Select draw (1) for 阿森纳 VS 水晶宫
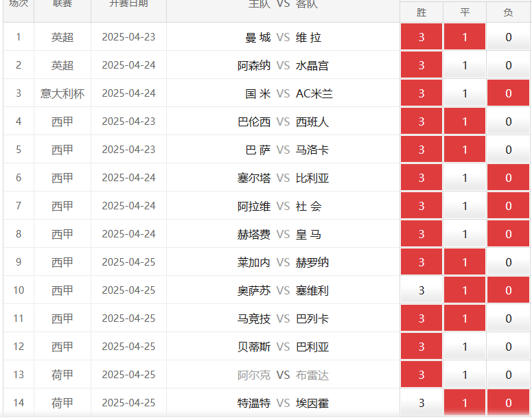The width and height of the screenshot is (532, 418). pos(465,65)
